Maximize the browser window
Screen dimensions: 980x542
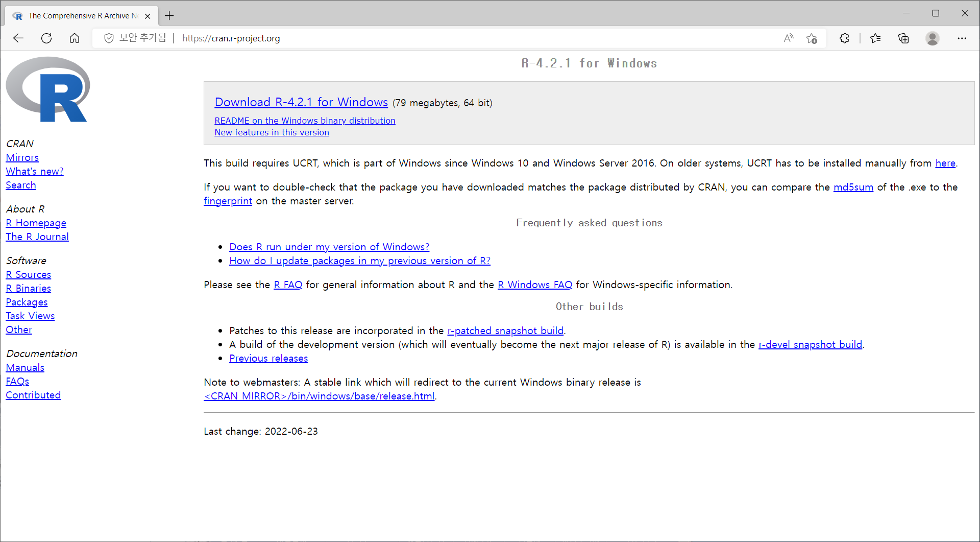pos(936,13)
